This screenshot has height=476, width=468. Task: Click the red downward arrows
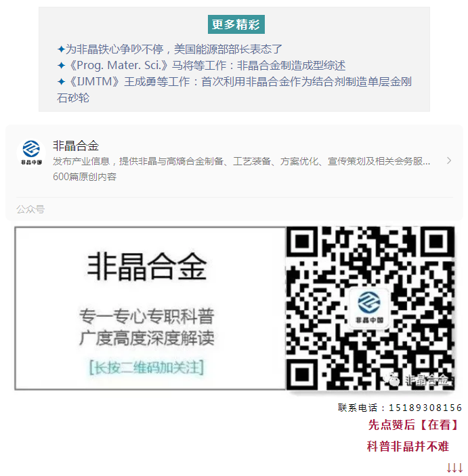click(454, 468)
